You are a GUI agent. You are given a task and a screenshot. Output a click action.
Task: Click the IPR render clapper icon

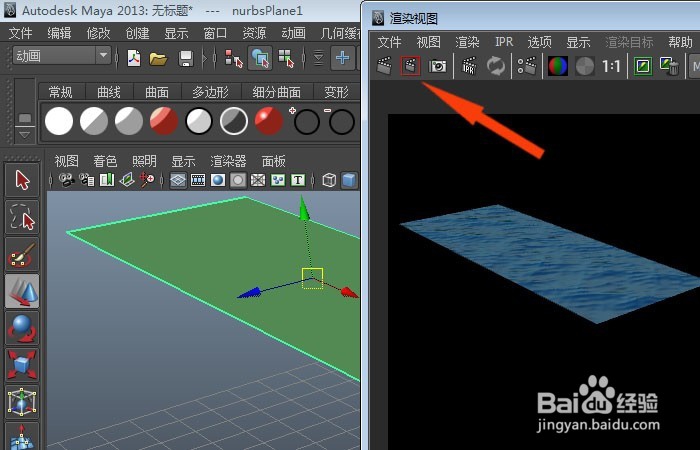tap(468, 66)
